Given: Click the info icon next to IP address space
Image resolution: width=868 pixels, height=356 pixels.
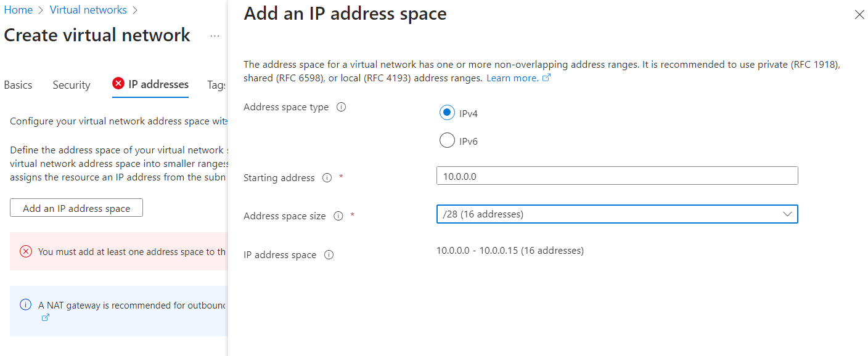Looking at the screenshot, I should pyautogui.click(x=329, y=254).
